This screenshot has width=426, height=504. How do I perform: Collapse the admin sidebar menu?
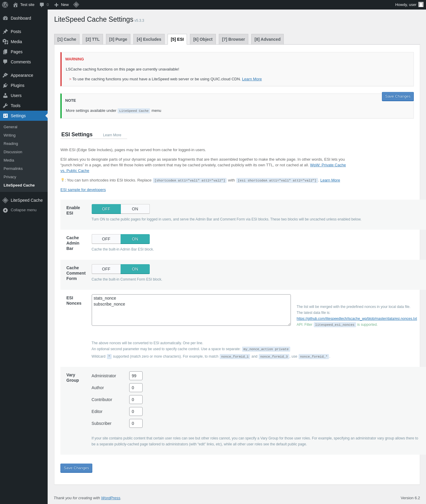(24, 210)
